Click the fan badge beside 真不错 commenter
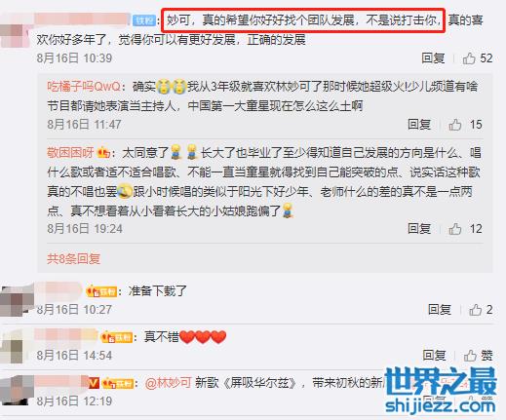The image size is (506, 420). click(x=116, y=337)
